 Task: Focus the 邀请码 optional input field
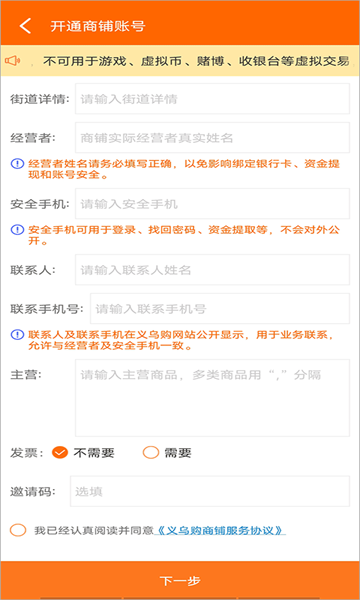tap(210, 491)
